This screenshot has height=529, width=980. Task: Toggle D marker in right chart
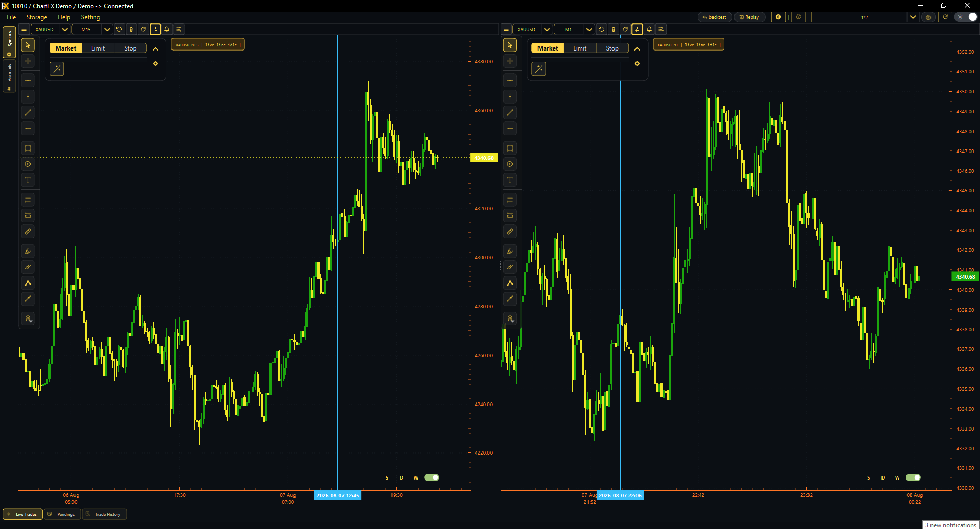click(883, 478)
